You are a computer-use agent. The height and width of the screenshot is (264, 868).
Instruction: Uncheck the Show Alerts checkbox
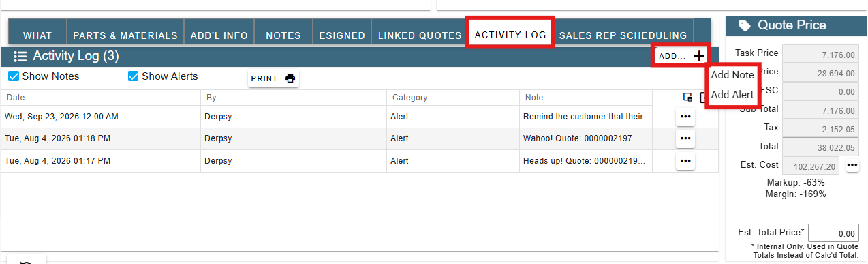(x=134, y=76)
